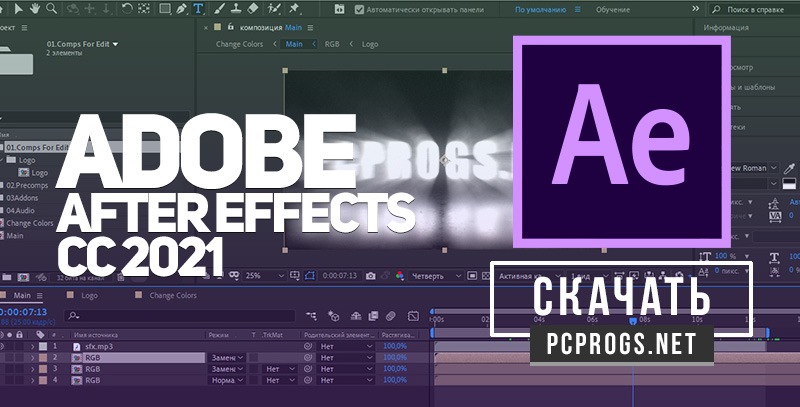Click the region of interest icon
The width and height of the screenshot is (800, 407).
472,275
